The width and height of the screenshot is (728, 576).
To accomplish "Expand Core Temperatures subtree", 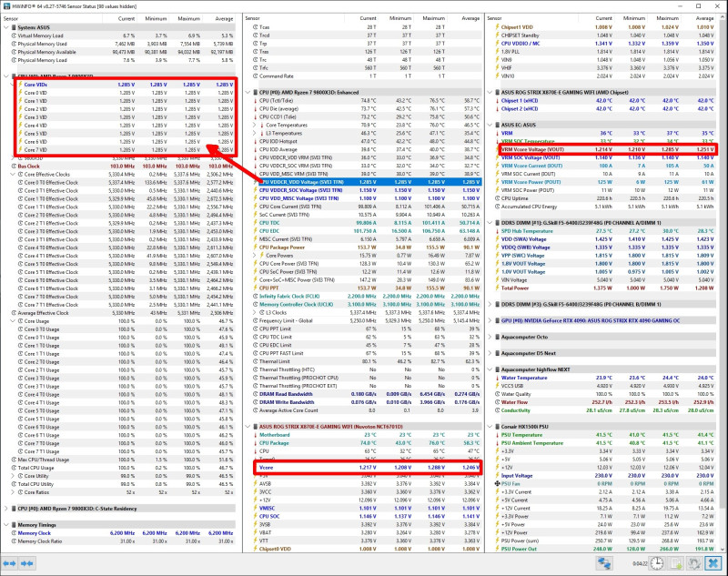I will pos(255,125).
